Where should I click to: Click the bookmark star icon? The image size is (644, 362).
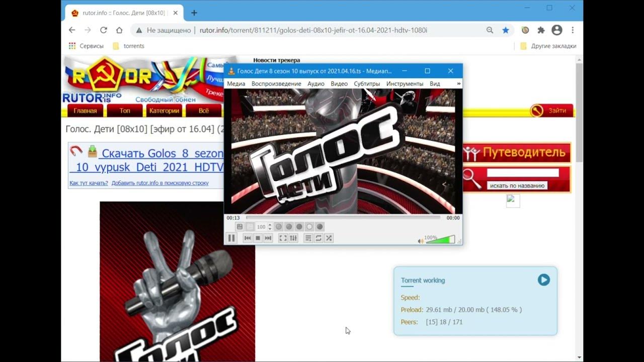(506, 30)
